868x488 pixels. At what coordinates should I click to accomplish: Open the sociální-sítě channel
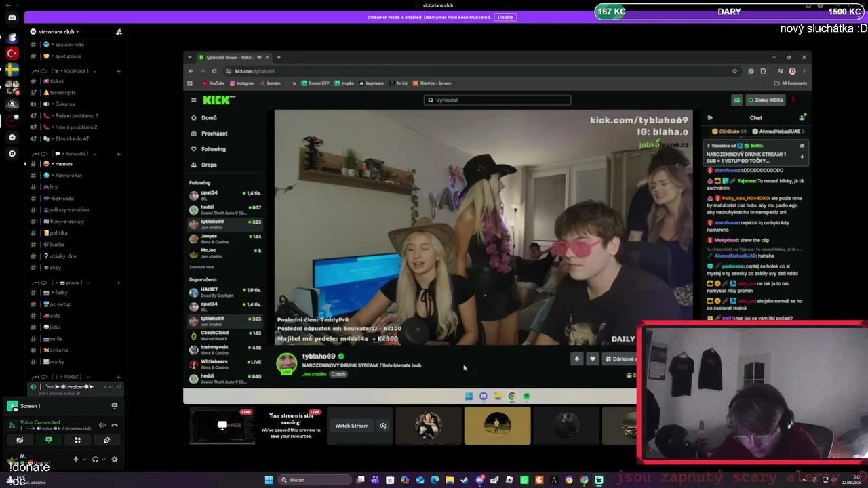pos(75,44)
